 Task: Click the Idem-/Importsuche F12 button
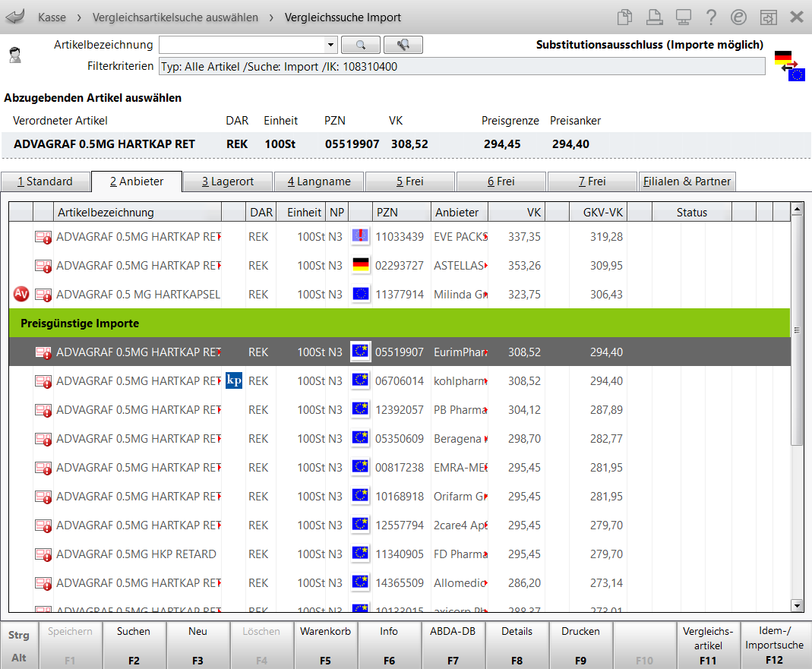(774, 645)
